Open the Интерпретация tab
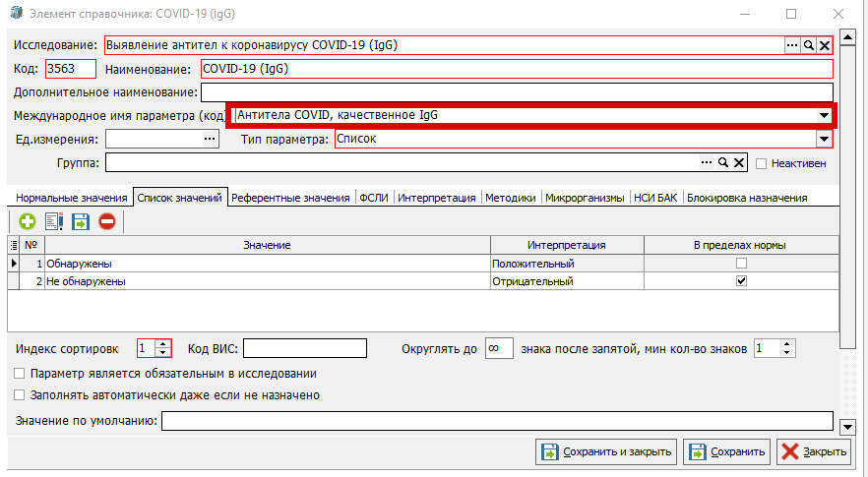The width and height of the screenshot is (868, 477). (439, 198)
